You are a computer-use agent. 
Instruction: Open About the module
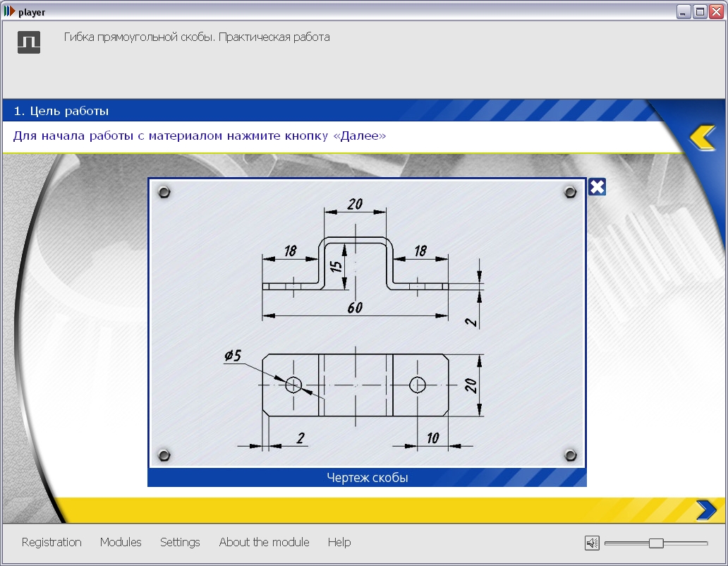point(264,542)
